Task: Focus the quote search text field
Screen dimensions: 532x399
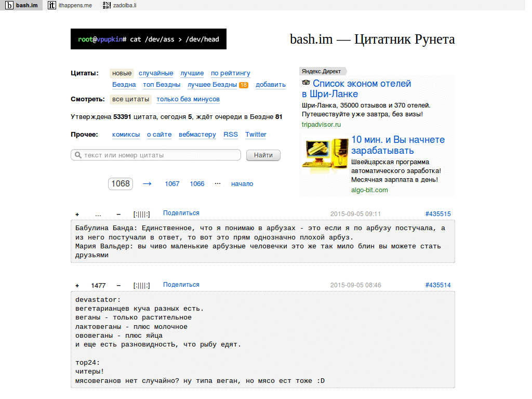Action: pos(156,155)
